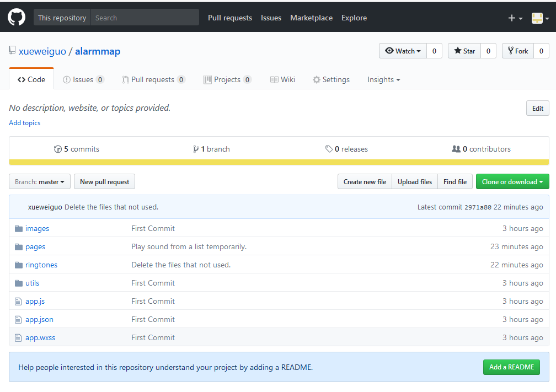Fork the alarmmap repository
Viewport: 556px width, 392px height.
(x=518, y=51)
